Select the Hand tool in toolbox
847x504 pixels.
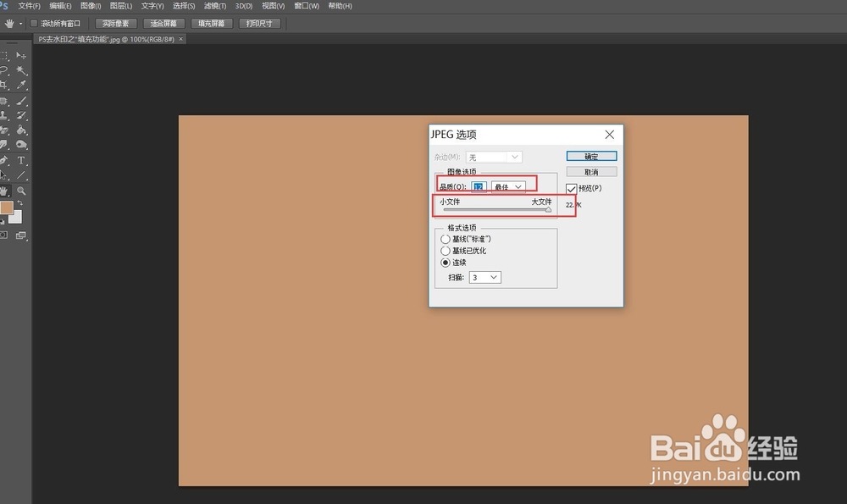pyautogui.click(x=3, y=191)
